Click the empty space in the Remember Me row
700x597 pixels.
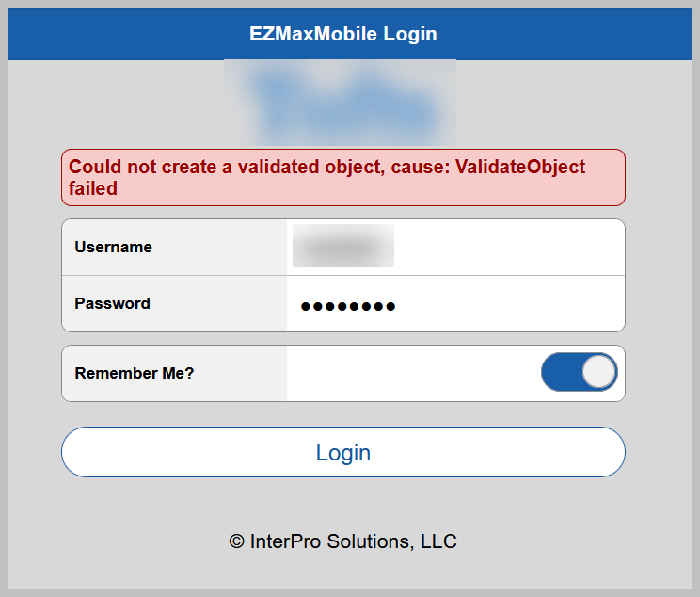tap(413, 373)
